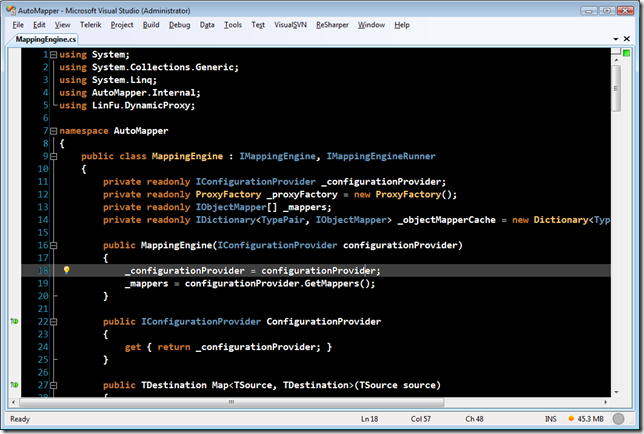Click the vertical scrollbar down arrow
644x434 pixels.
(616, 393)
